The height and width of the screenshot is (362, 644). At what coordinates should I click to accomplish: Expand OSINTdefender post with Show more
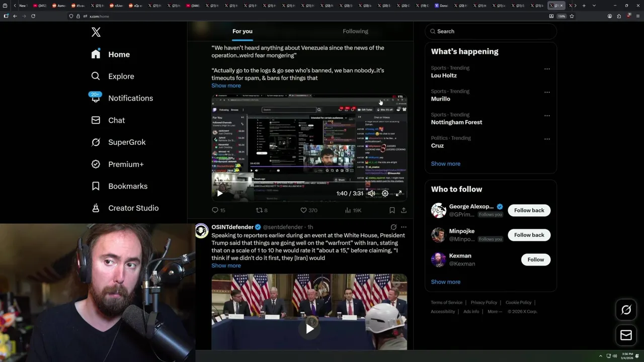[226, 265]
